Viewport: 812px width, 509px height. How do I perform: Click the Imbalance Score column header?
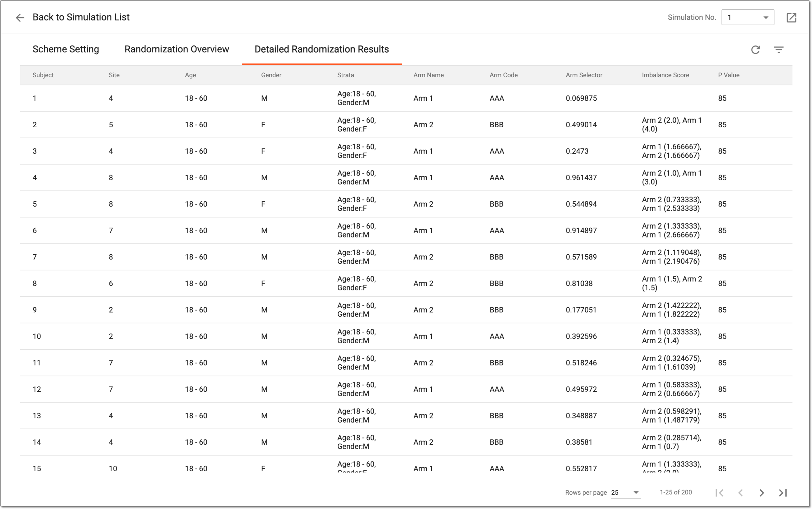[x=665, y=75]
